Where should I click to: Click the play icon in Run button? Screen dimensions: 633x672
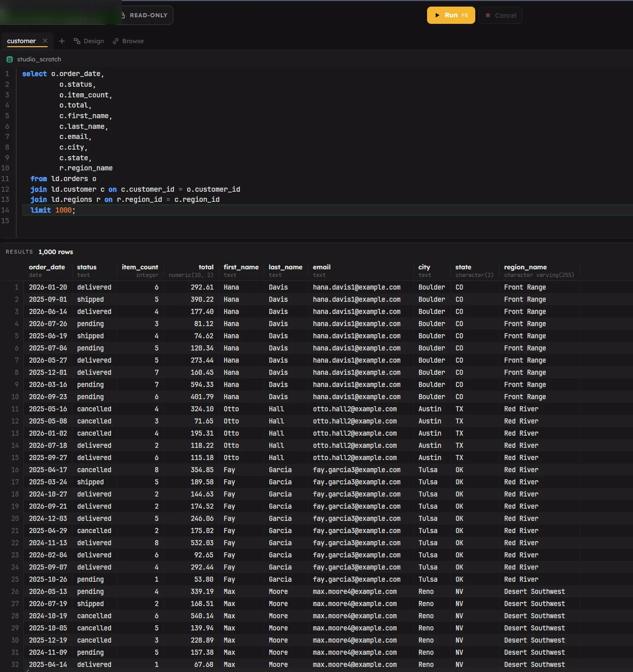(437, 15)
